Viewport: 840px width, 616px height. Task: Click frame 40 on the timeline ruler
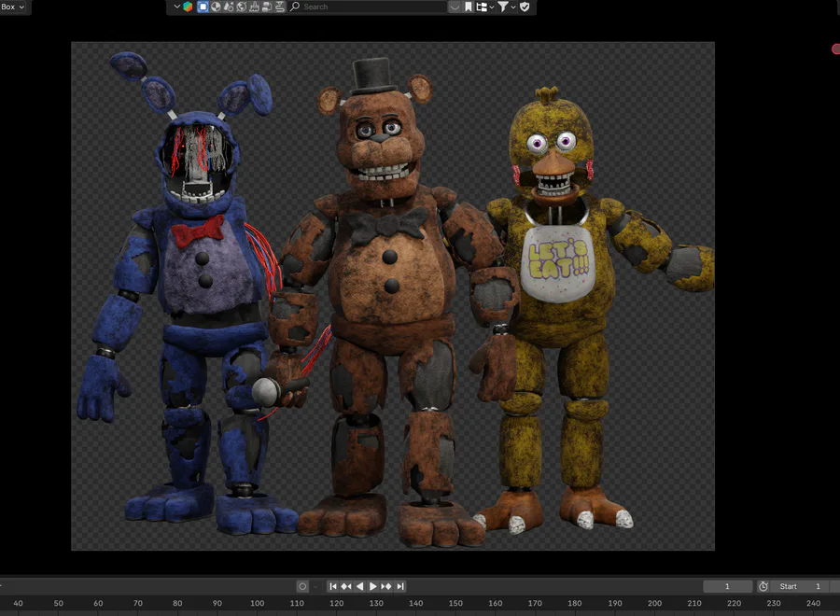click(x=19, y=603)
